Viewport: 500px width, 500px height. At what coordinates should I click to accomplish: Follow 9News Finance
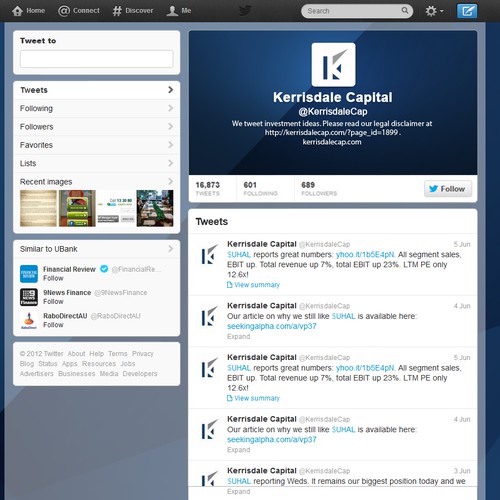point(53,302)
